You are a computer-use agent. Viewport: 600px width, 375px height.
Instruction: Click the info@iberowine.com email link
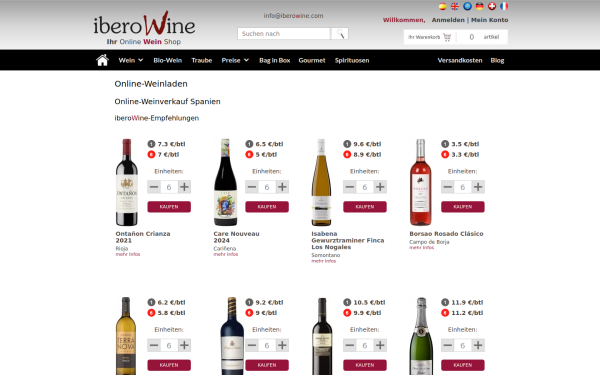293,16
